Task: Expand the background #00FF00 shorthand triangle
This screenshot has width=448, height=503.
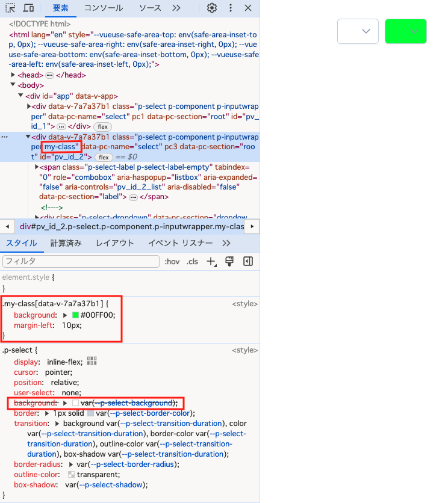Action: coord(65,315)
